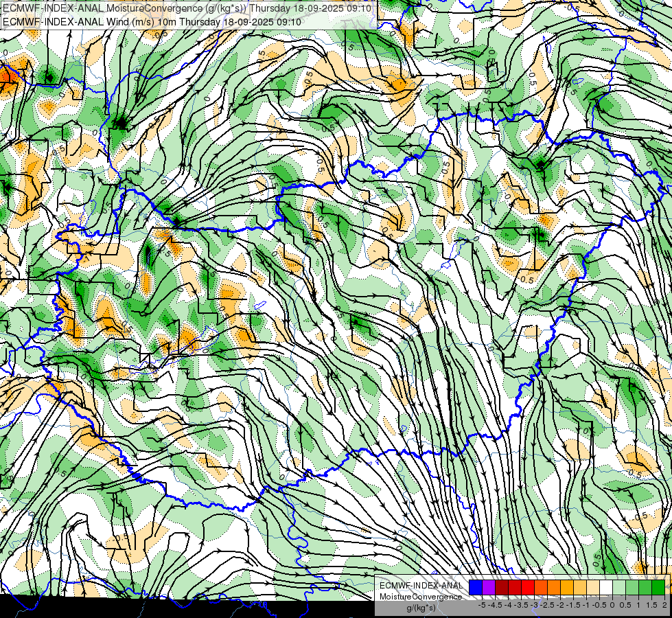Choose the darkest green legend swatch

pyautogui.click(x=658, y=587)
